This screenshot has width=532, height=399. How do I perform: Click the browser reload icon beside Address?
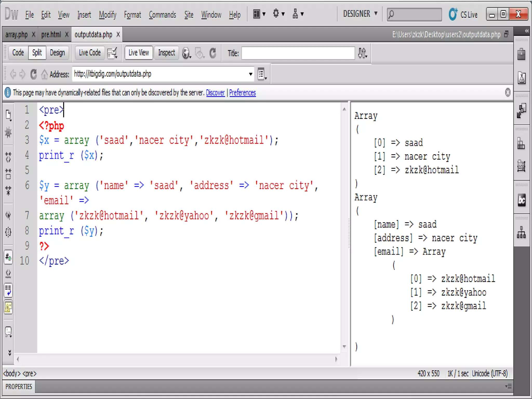click(x=33, y=74)
